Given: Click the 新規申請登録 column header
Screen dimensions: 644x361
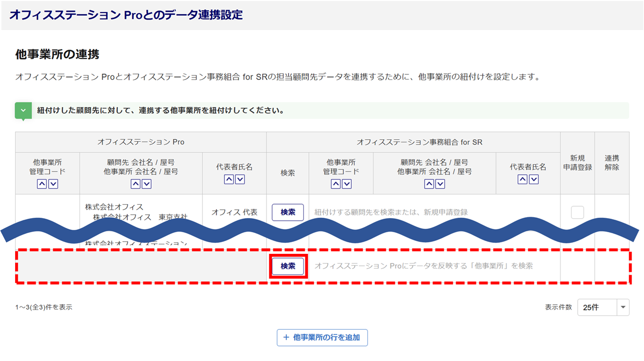Looking at the screenshot, I should pos(578,163).
